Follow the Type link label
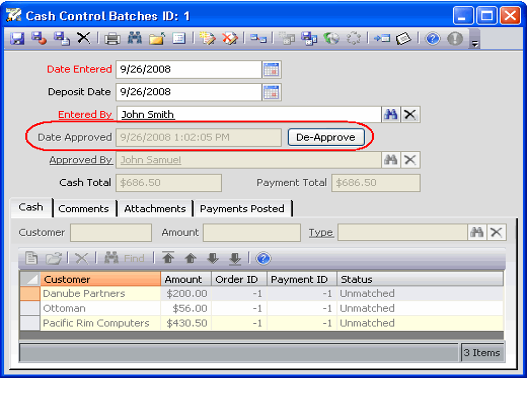This screenshot has height=397, width=529. pos(321,232)
